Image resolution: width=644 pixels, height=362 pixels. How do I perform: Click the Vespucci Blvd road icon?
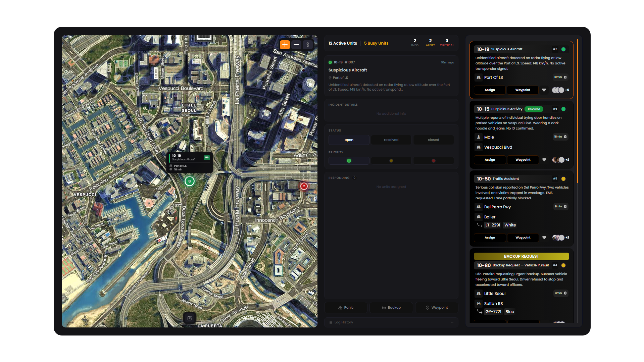click(x=479, y=147)
